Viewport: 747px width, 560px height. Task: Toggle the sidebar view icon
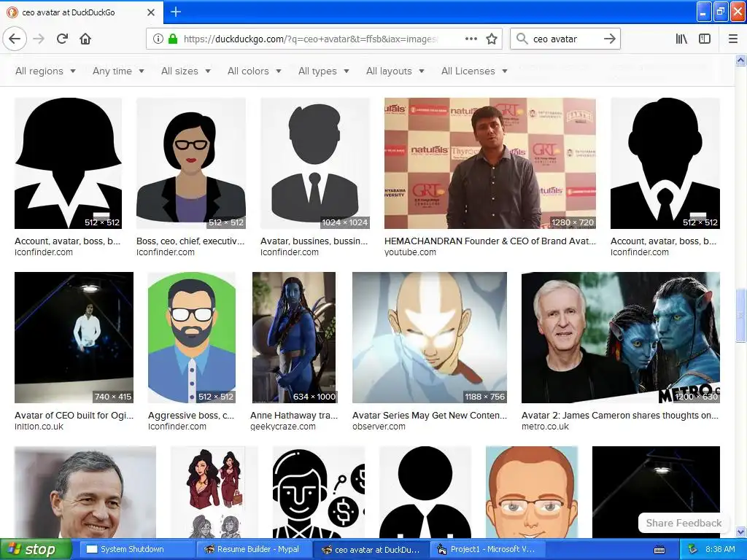tap(705, 39)
